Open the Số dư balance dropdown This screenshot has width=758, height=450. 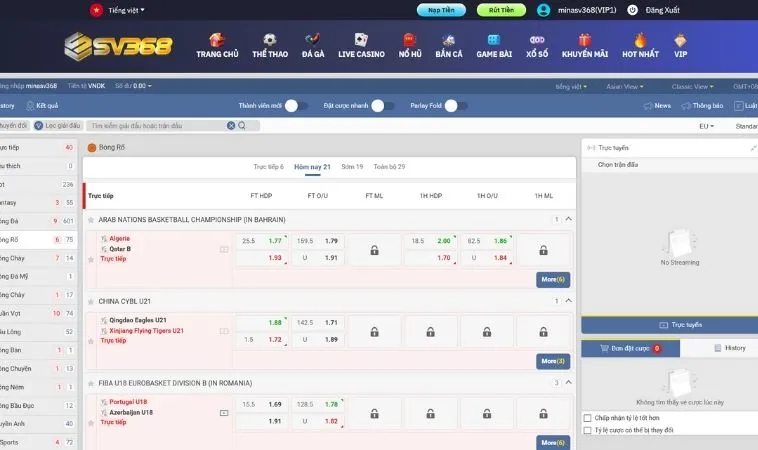tap(133, 86)
